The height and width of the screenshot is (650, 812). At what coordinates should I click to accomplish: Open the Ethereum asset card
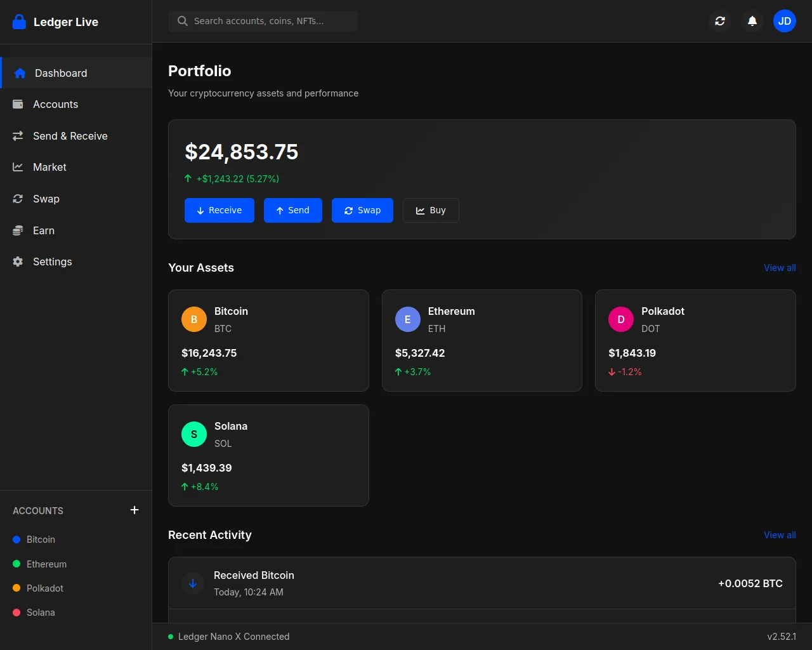[482, 340]
